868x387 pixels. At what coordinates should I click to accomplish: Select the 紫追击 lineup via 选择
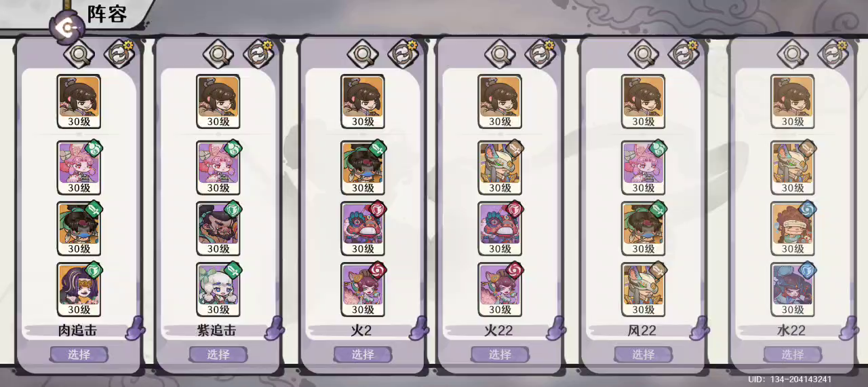tap(218, 354)
